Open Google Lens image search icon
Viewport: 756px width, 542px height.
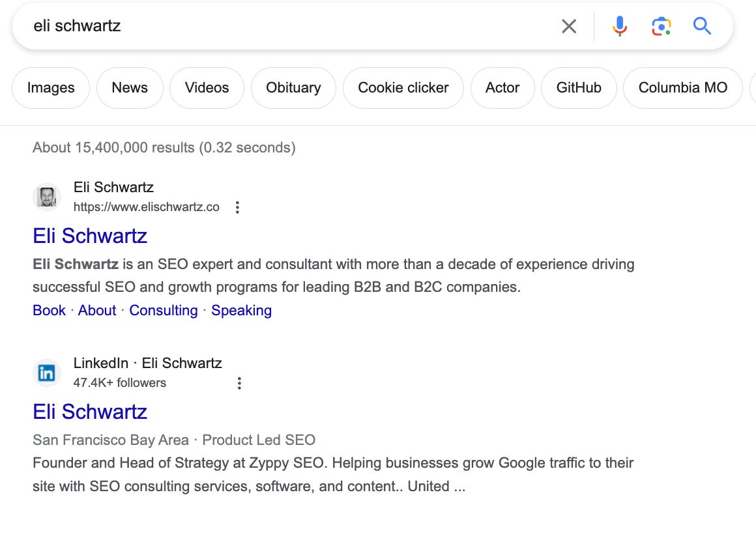(661, 26)
